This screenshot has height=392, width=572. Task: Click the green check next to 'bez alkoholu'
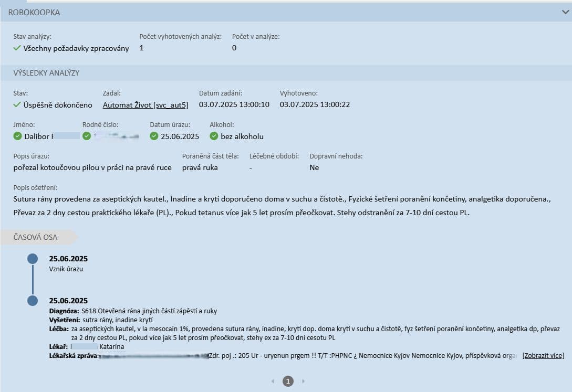[x=214, y=136]
